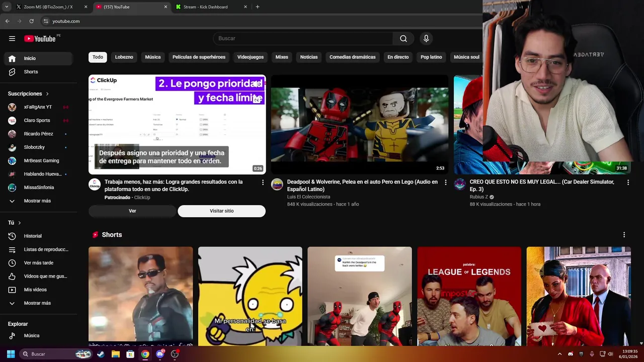Expand the Suscripciones section arrow
644x362 pixels.
(47, 94)
